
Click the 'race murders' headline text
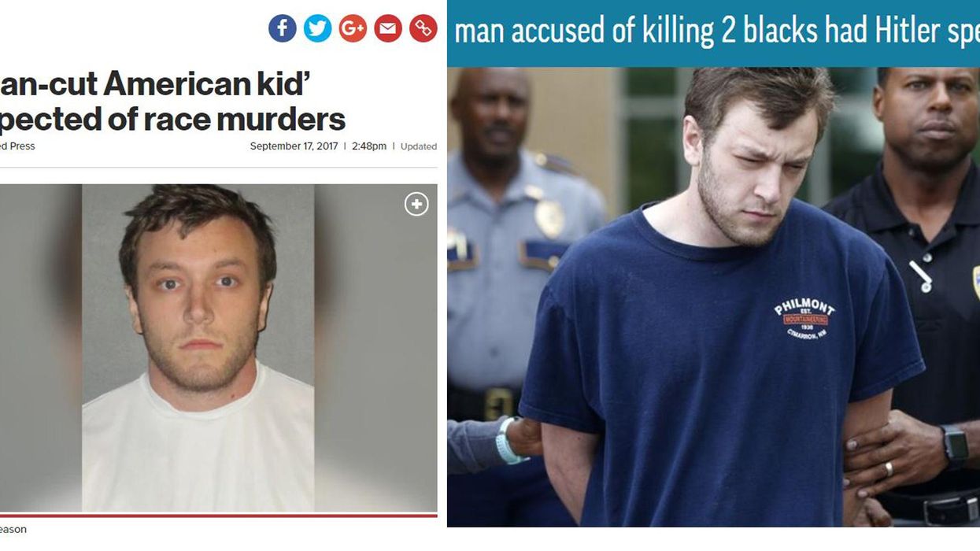(x=173, y=120)
